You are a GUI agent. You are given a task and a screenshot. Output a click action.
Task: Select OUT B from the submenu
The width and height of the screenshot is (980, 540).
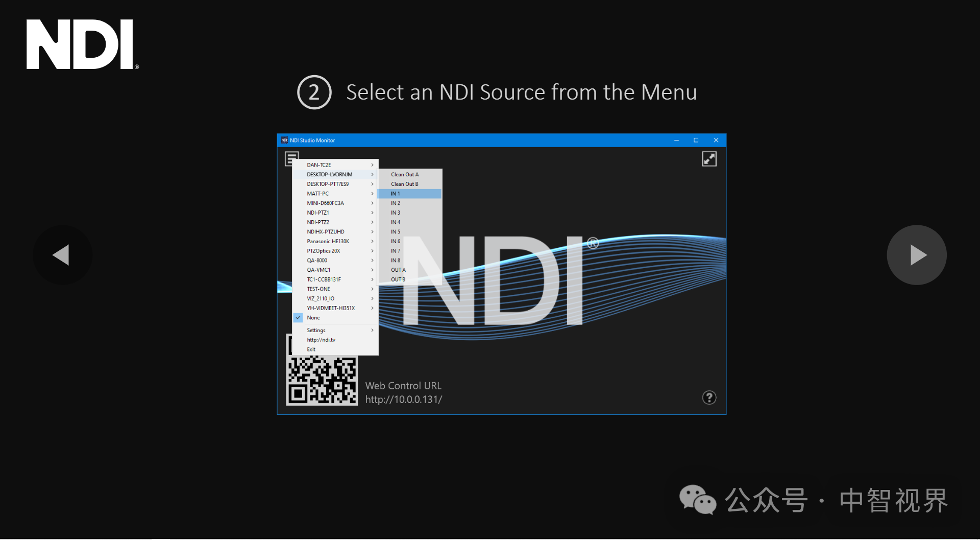click(398, 279)
